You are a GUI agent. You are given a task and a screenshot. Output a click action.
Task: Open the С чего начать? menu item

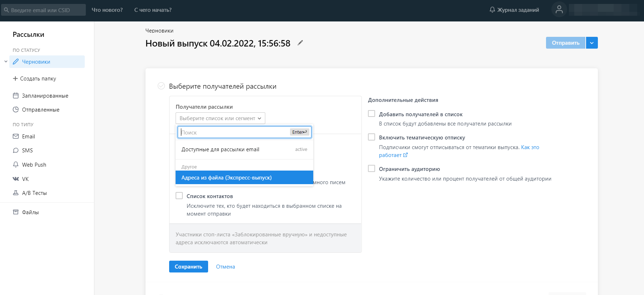(x=153, y=10)
